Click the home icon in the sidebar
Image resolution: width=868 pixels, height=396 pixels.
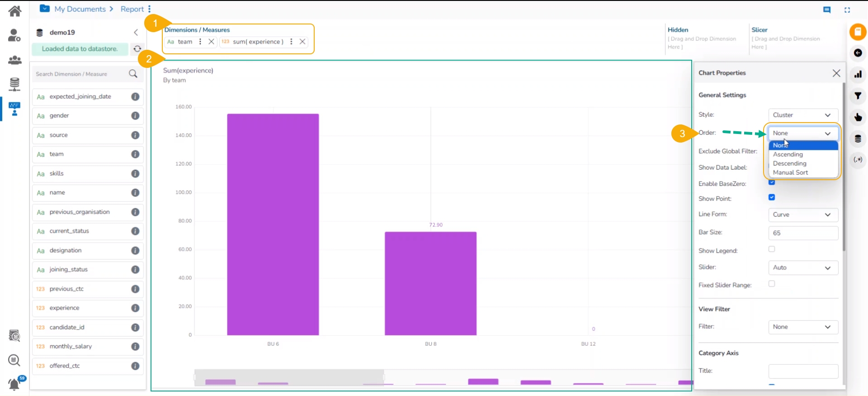(14, 10)
